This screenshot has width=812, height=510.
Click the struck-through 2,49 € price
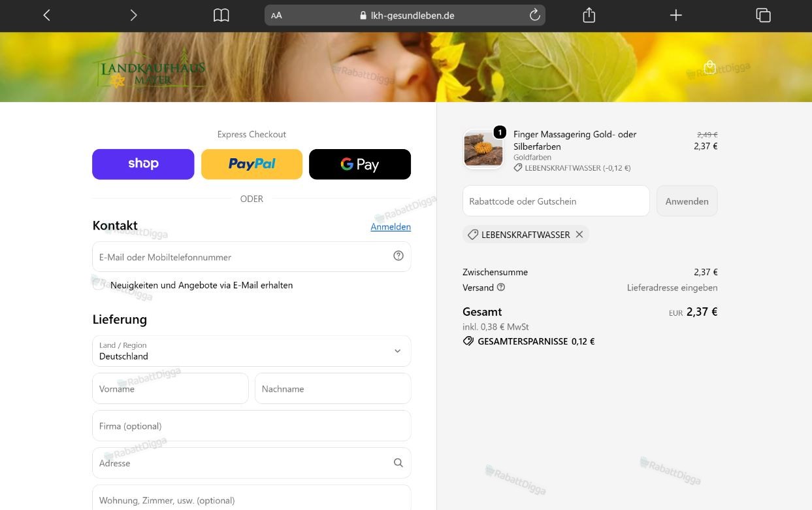pos(707,135)
